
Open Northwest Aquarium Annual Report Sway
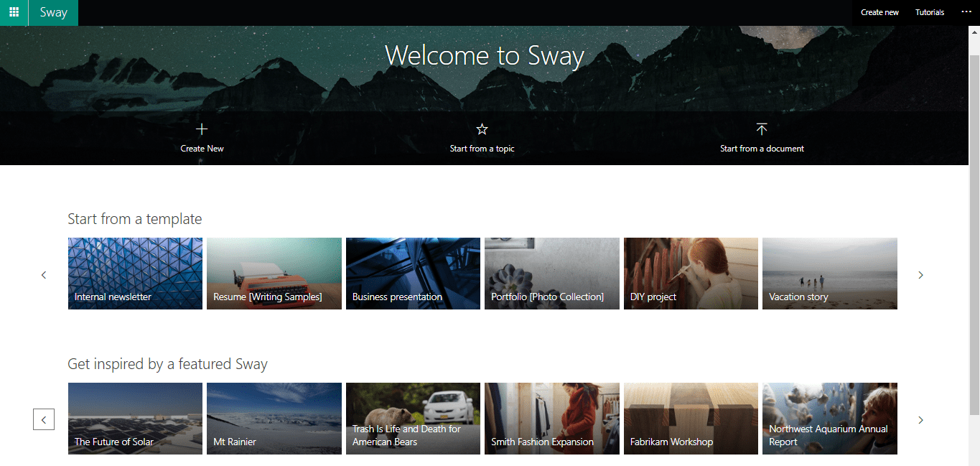[x=830, y=419]
